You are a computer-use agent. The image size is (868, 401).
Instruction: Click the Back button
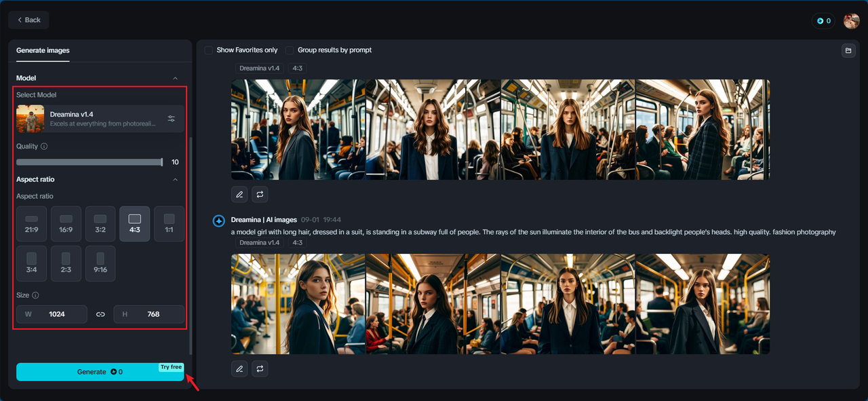point(28,20)
